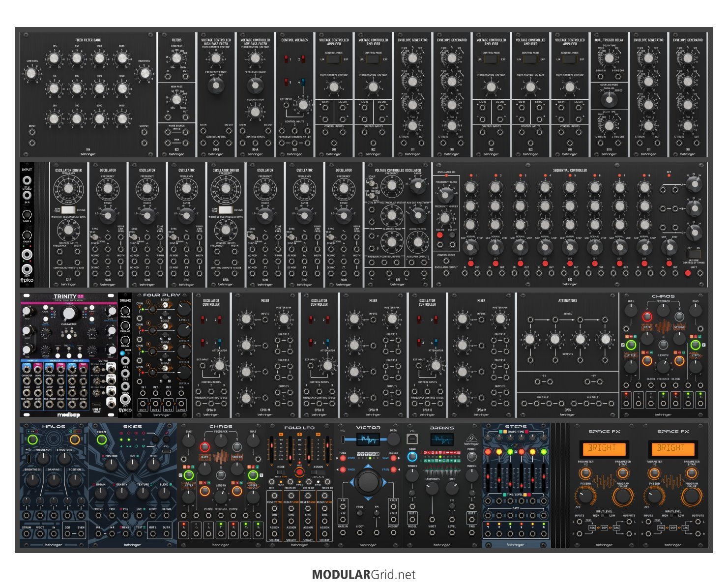Click the MODULARGrid.net logo text
Image resolution: width=728 pixels, height=585 pixels.
(x=364, y=575)
